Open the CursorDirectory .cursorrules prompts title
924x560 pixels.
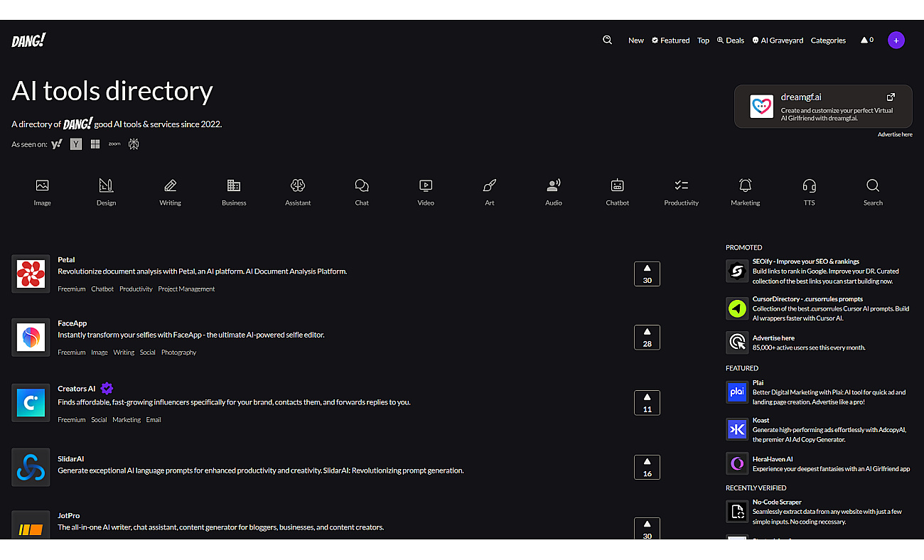coord(807,299)
